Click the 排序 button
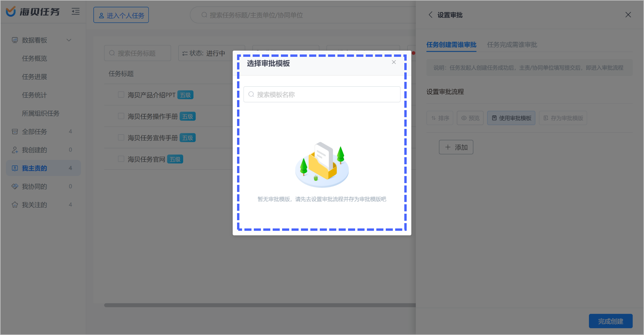 tap(440, 118)
